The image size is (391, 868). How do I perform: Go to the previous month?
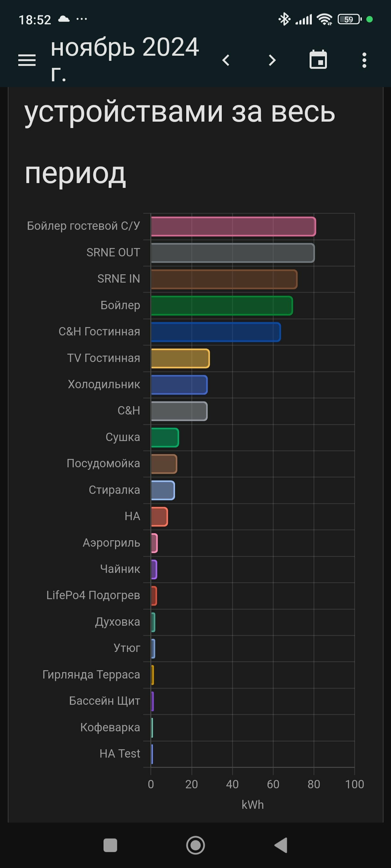(226, 60)
